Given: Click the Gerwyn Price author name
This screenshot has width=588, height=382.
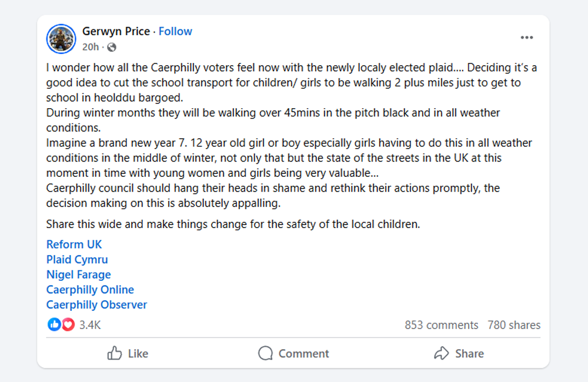Looking at the screenshot, I should pyautogui.click(x=116, y=31).
